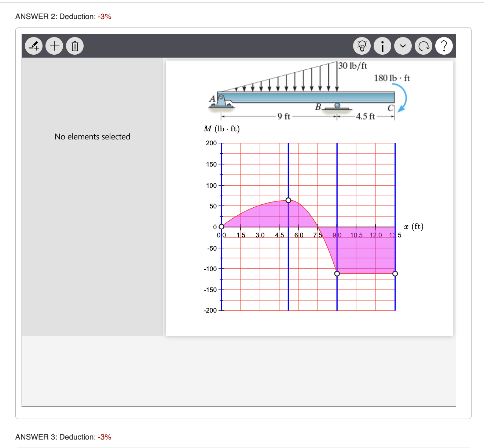
Task: Select the point at (9, -110)
Action: pos(337,273)
